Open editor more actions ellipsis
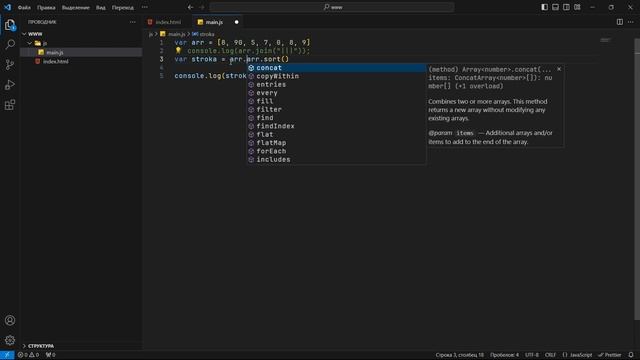This screenshot has height=360, width=640. [631, 22]
